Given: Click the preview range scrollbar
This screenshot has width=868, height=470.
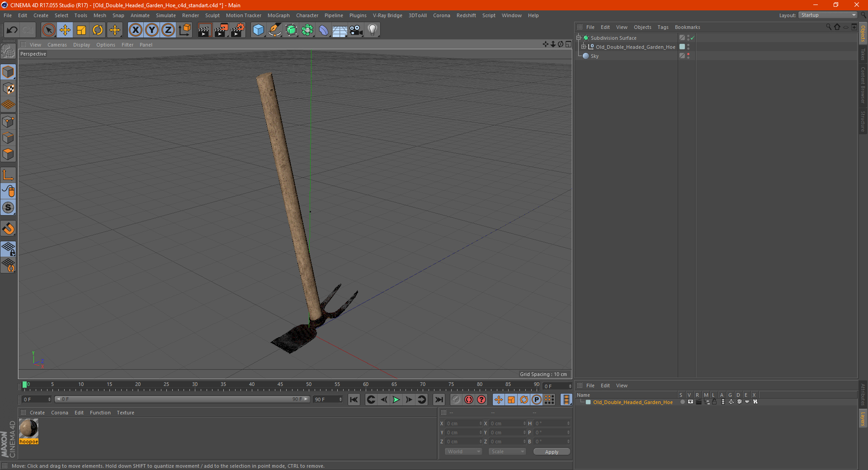Looking at the screenshot, I should [182, 399].
